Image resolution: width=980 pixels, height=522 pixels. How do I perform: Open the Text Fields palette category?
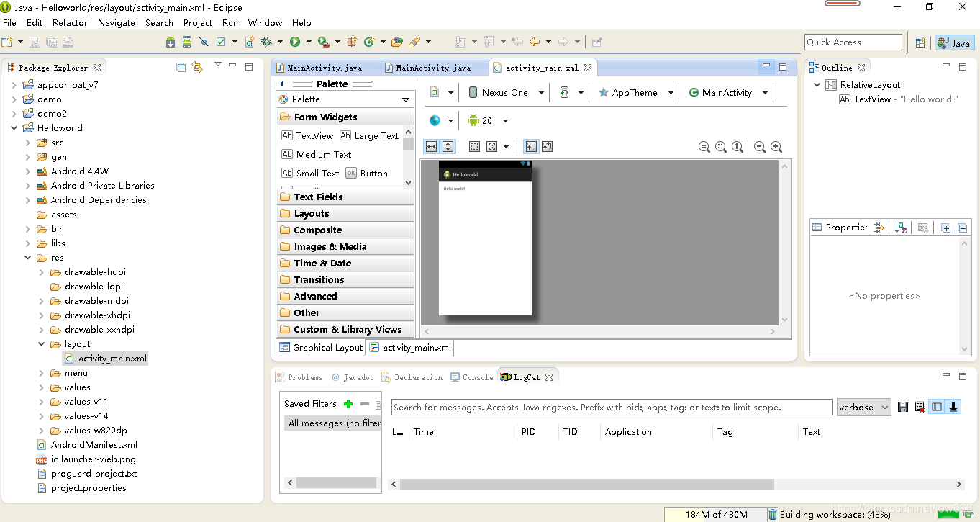345,197
